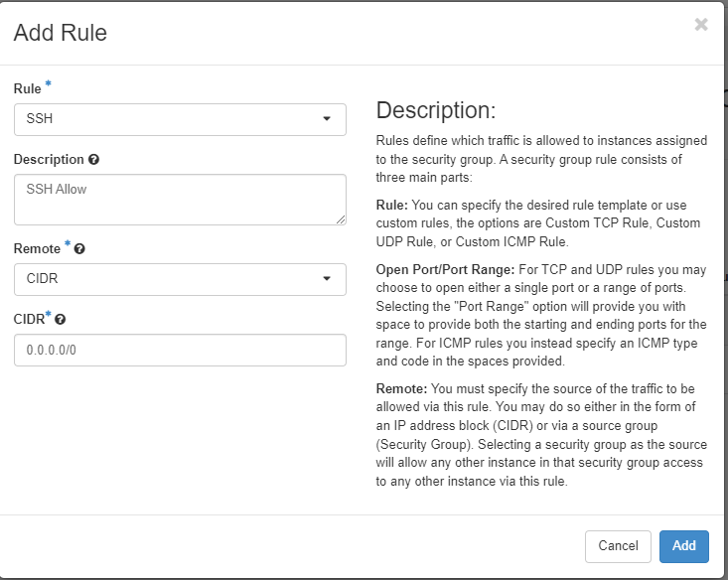Click the Remote field label above CIDR select
The image size is (728, 580).
pyautogui.click(x=37, y=249)
